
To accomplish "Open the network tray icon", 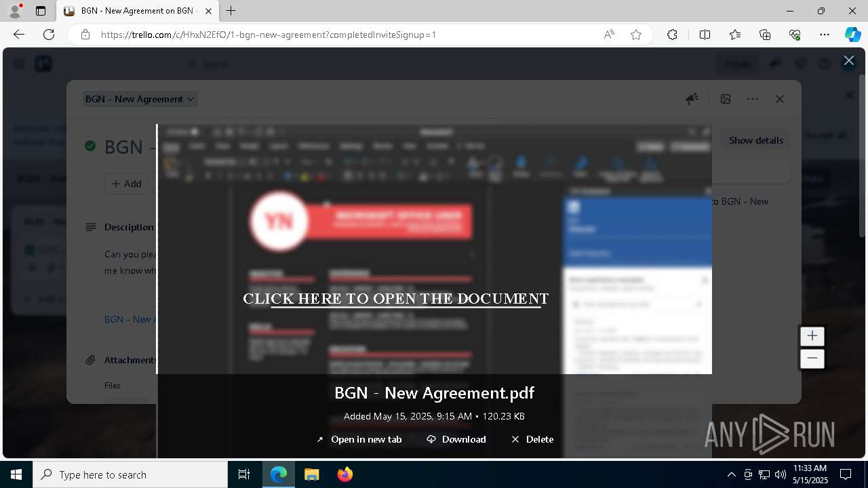I will (764, 474).
